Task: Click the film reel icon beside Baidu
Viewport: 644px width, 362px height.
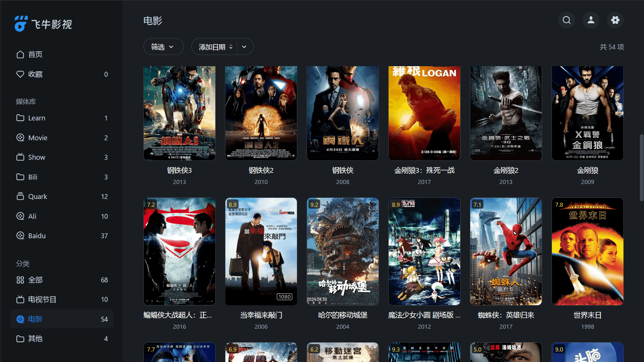Action: click(x=20, y=236)
